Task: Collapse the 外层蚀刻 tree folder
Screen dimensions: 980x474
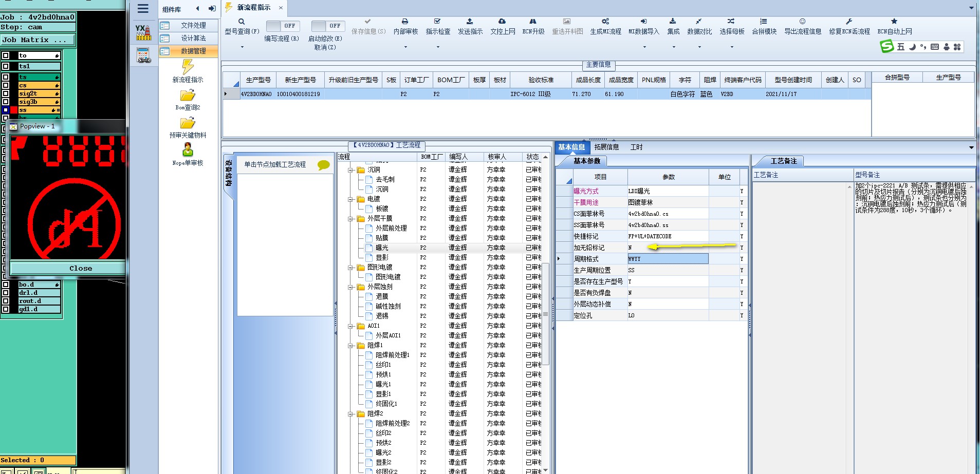Action: coord(351,287)
